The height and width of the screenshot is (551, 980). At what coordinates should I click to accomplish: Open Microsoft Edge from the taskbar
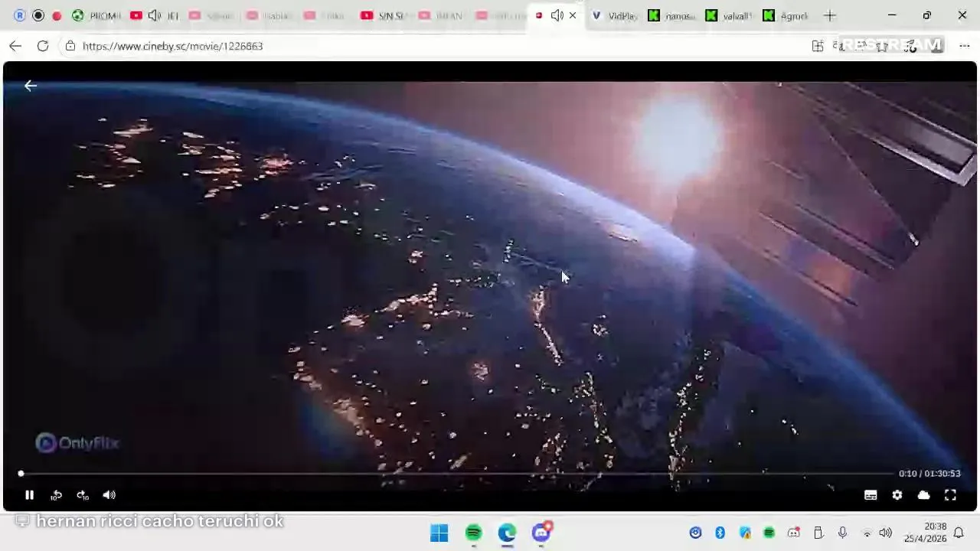[508, 533]
